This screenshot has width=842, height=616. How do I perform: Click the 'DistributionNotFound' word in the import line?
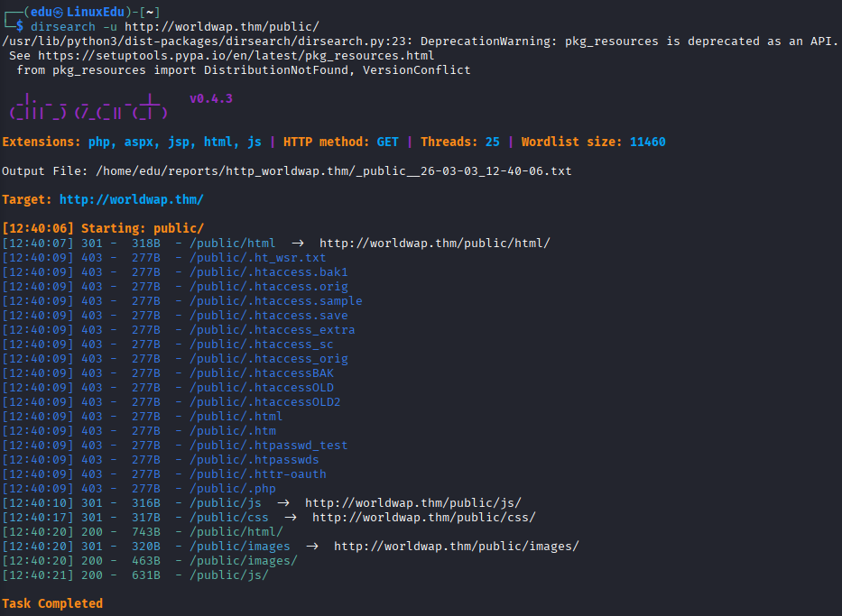point(276,70)
